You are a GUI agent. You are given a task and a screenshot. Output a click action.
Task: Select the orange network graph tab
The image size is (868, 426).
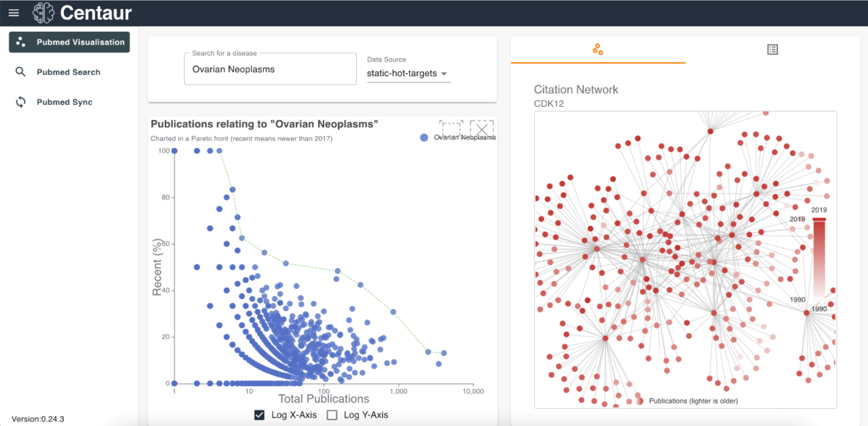[598, 50]
